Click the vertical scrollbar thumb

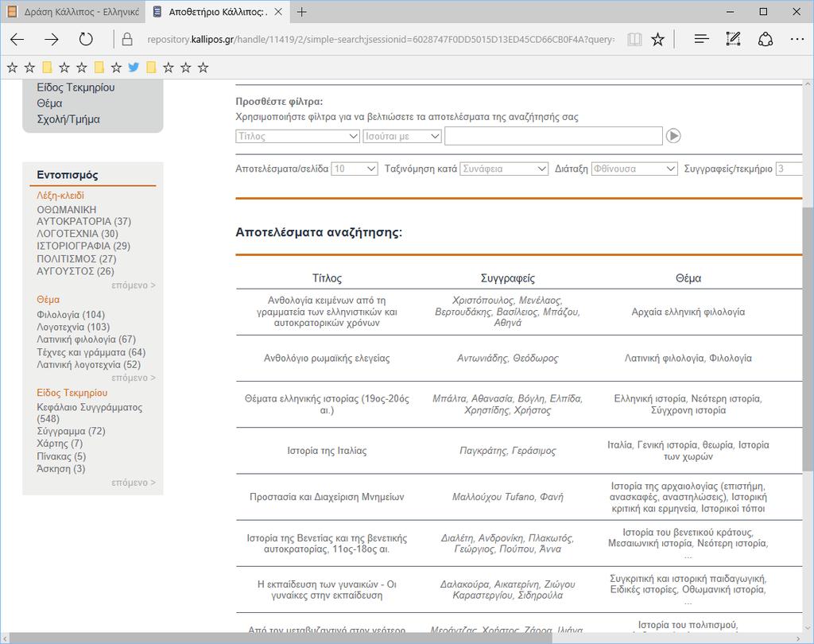point(808,339)
